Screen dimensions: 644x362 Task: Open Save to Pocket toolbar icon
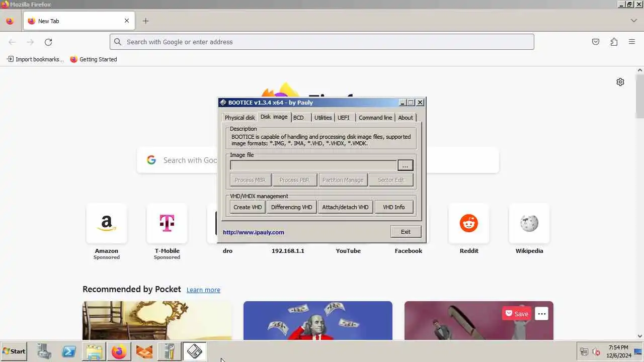coord(596,42)
